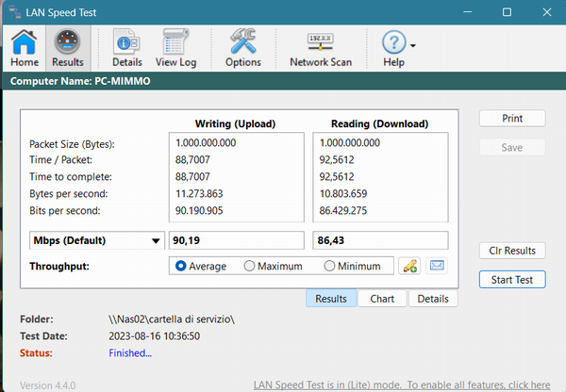Click Computer Name: PC-MIMMO header
Screen dimensions: 566x392
pyautogui.click(x=80, y=81)
